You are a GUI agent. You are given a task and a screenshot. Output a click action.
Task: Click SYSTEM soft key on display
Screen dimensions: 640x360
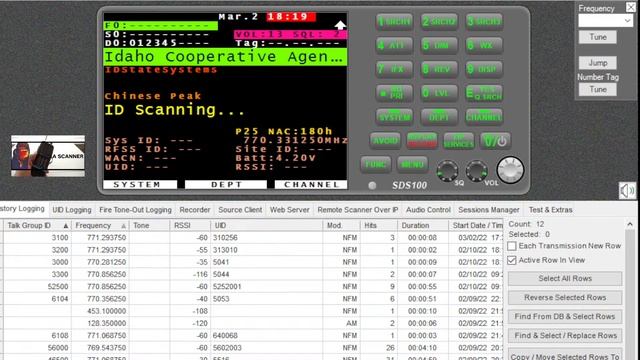(140, 184)
